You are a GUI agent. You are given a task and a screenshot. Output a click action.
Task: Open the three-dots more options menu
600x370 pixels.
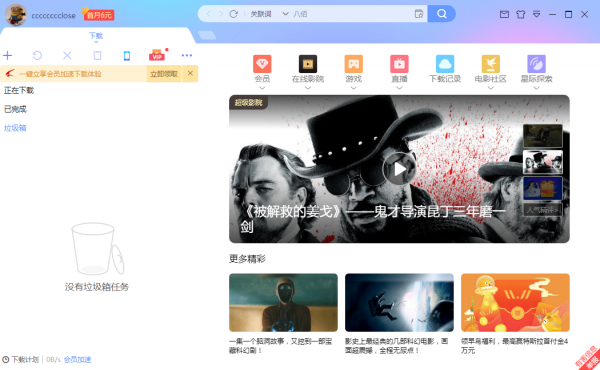(187, 55)
